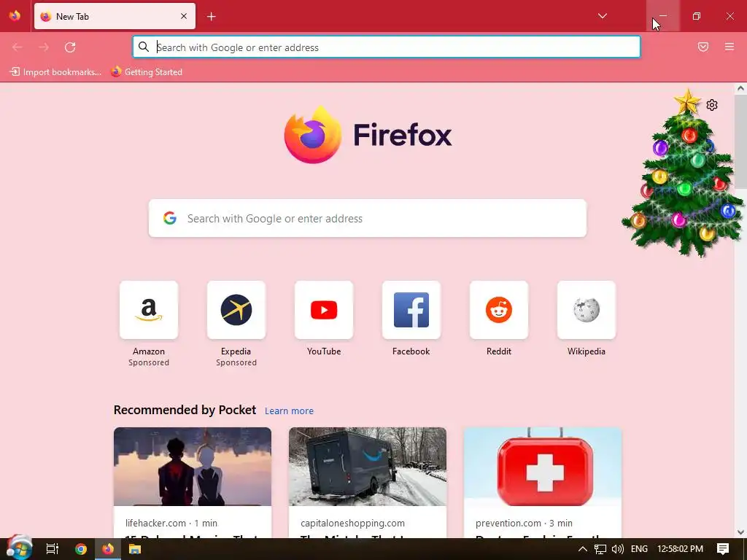The height and width of the screenshot is (560, 747).
Task: Click the Recommended by Pocket heading
Action: coord(185,410)
